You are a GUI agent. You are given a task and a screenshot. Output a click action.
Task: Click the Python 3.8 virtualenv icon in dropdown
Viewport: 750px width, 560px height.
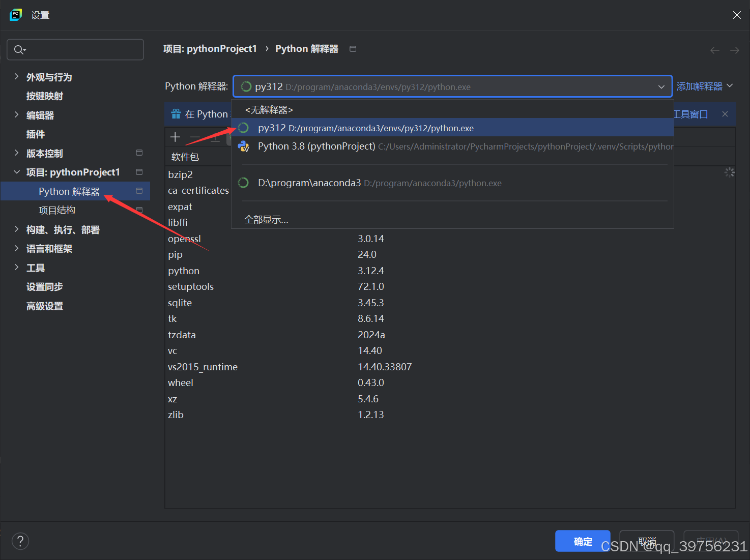pos(243,146)
